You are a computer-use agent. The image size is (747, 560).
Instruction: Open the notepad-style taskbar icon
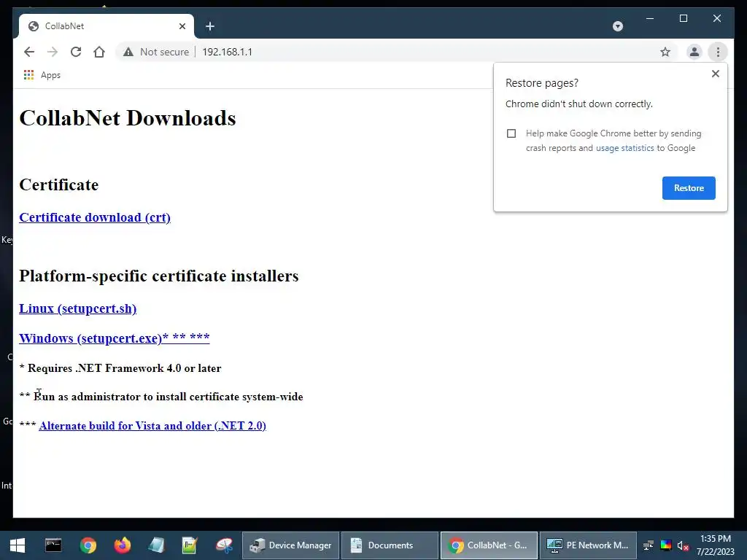pyautogui.click(x=156, y=545)
